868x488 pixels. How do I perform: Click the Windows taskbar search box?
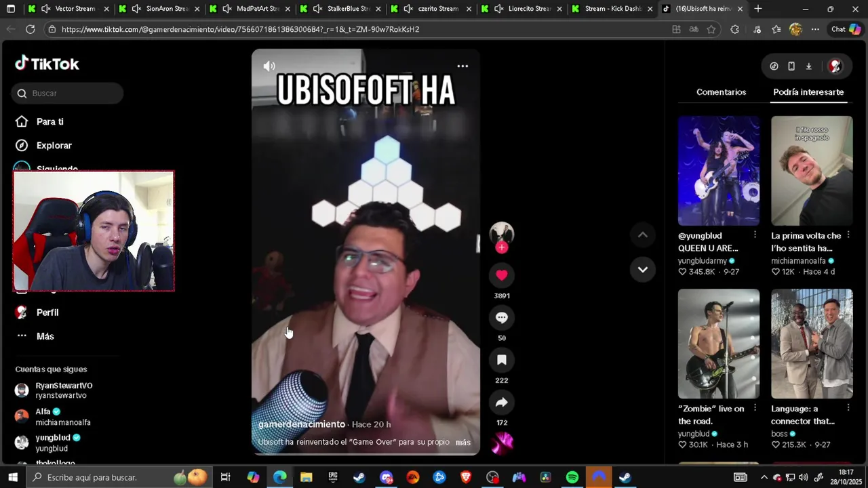119,477
